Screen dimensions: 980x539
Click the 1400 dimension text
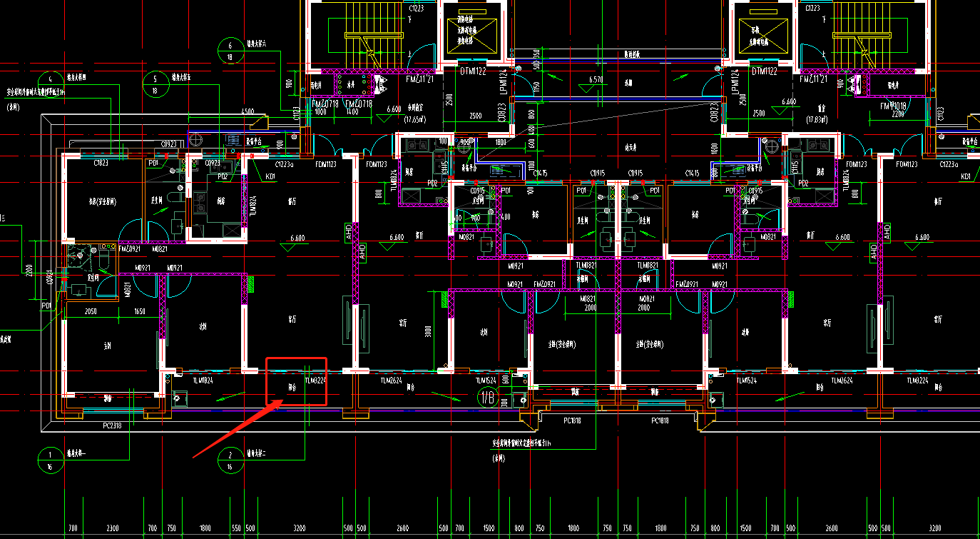coord(351,112)
